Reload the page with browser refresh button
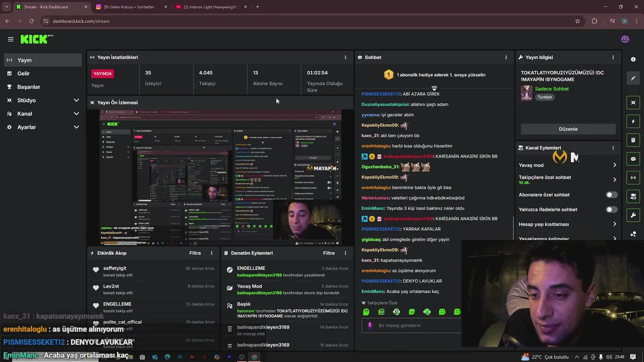 (31, 21)
